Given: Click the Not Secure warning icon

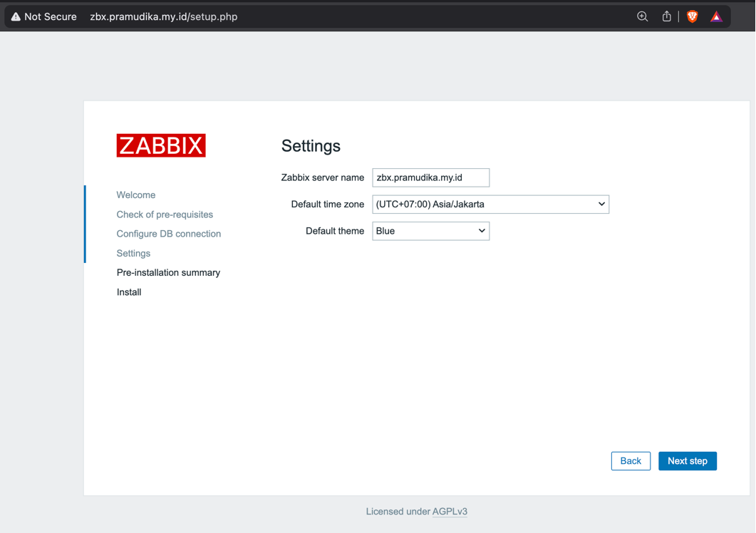Looking at the screenshot, I should click(16, 16).
